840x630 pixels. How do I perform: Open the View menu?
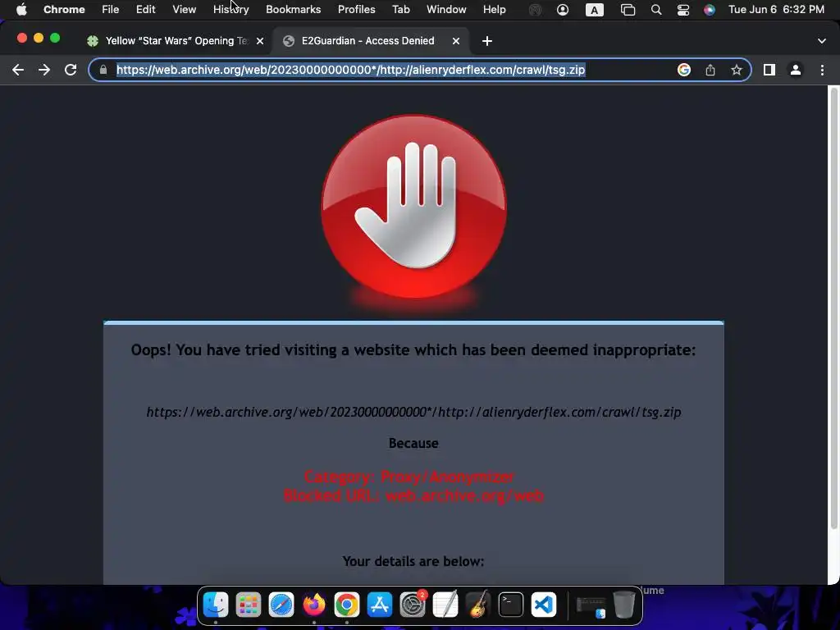tap(184, 9)
